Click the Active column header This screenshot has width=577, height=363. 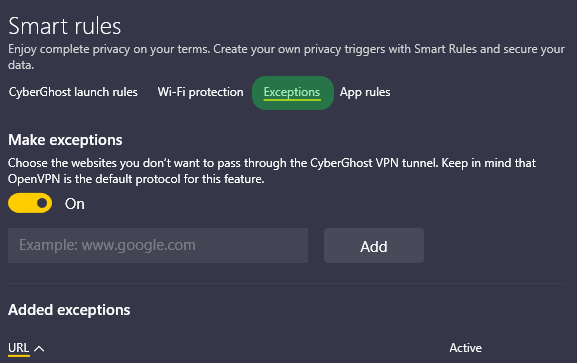pos(466,348)
